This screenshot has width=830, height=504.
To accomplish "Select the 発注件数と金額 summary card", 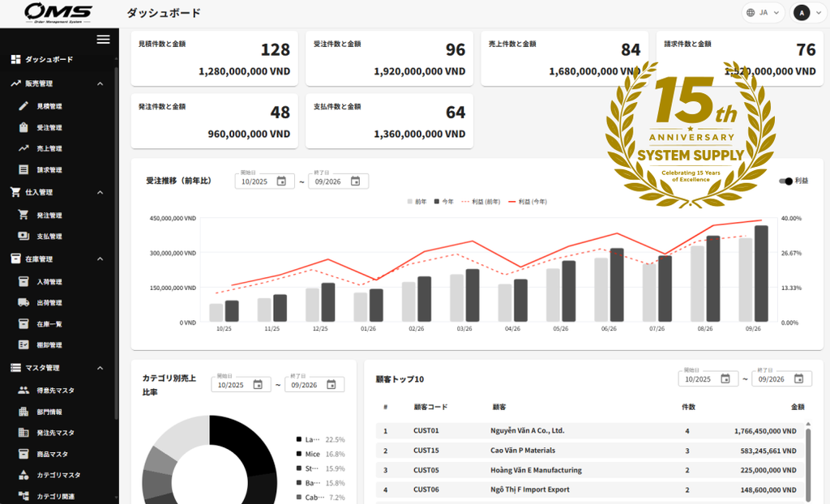I will (214, 122).
